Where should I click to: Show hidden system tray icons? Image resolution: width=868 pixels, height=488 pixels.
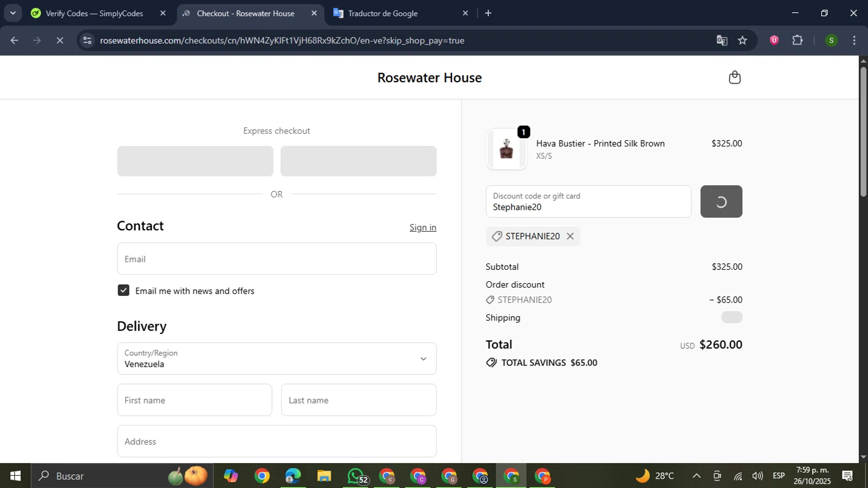pyautogui.click(x=697, y=476)
